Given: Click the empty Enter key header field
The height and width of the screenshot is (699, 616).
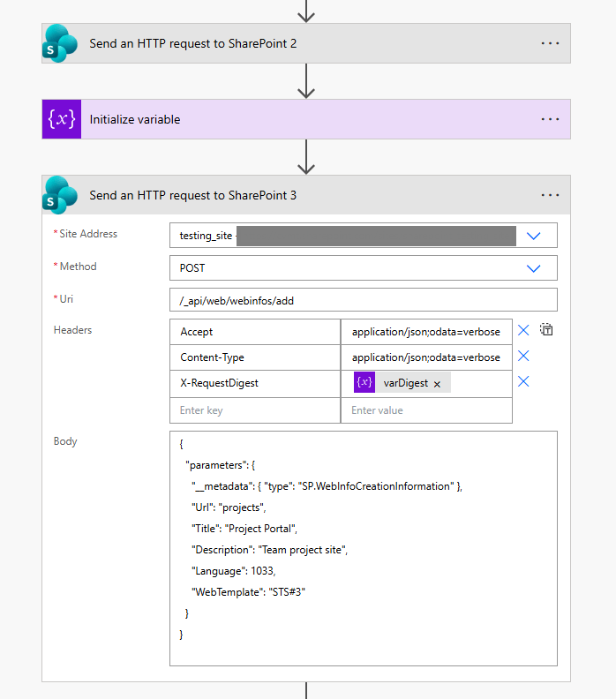Looking at the screenshot, I should click(255, 410).
